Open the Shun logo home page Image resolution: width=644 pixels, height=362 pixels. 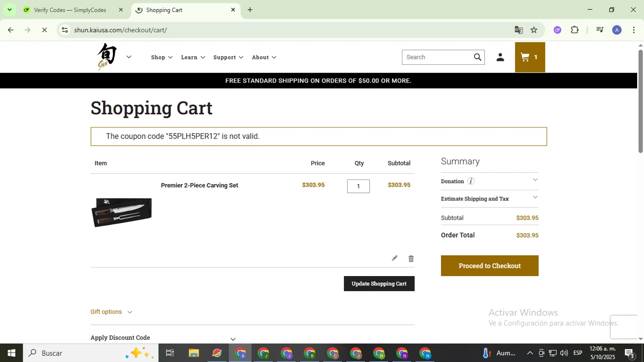pyautogui.click(x=107, y=57)
